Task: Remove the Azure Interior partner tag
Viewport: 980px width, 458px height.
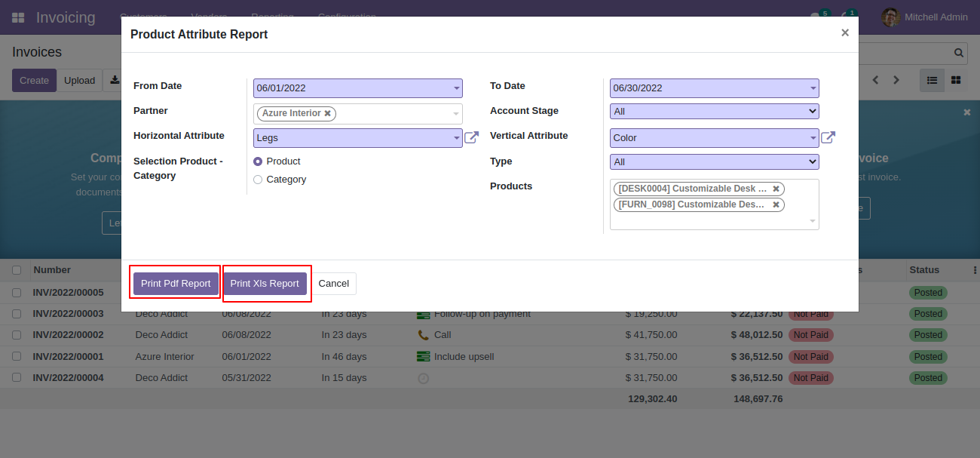Action: (327, 113)
